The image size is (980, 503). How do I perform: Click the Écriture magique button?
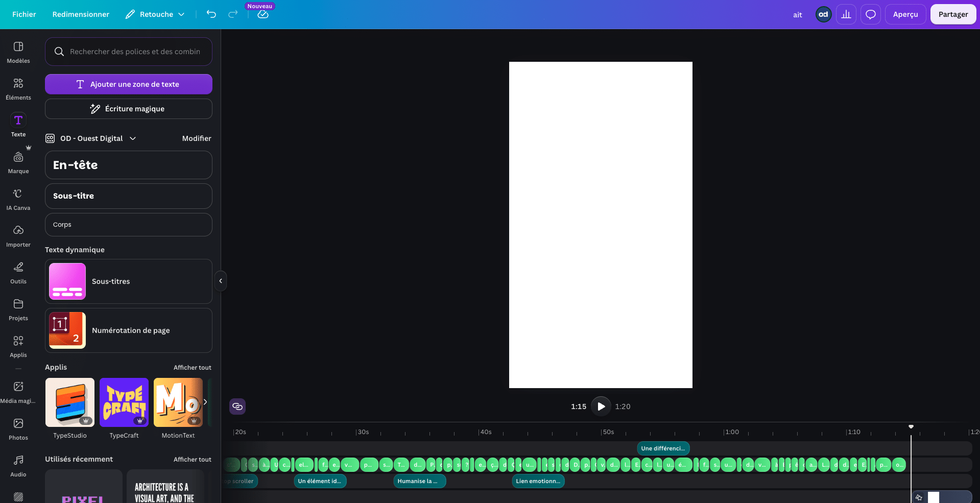(x=129, y=109)
